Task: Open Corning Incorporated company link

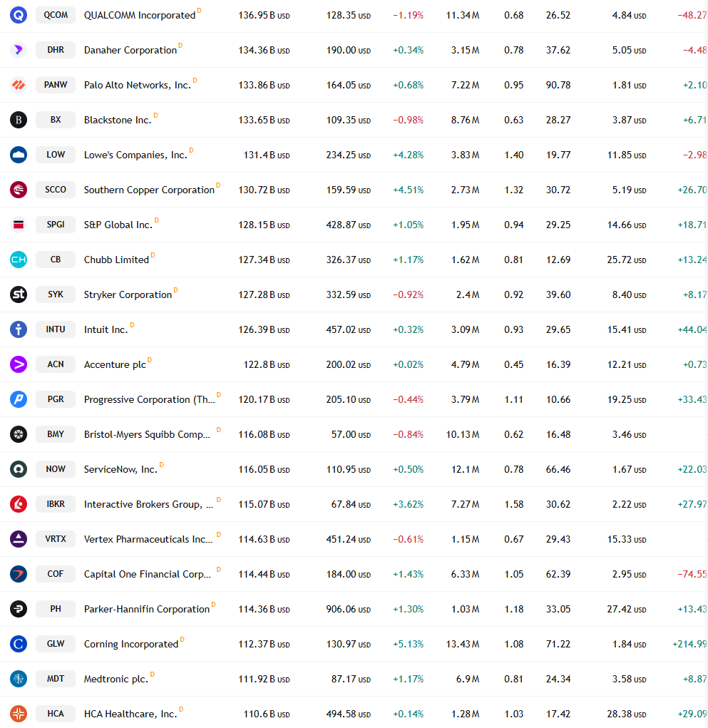Action: 131,645
